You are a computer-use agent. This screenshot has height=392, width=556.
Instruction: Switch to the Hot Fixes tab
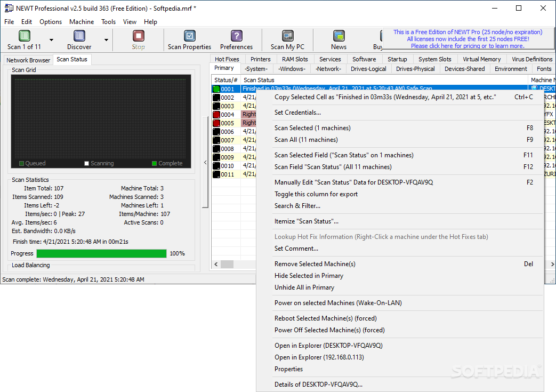pyautogui.click(x=227, y=59)
